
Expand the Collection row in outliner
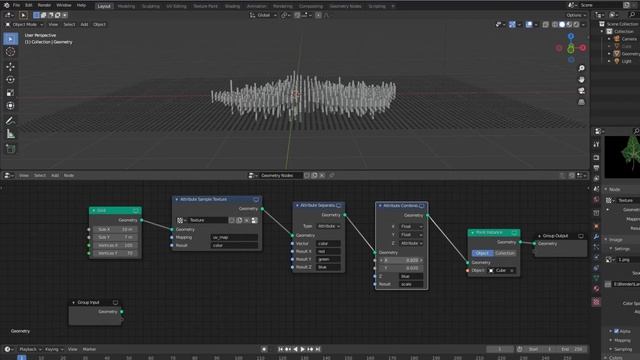point(602,31)
